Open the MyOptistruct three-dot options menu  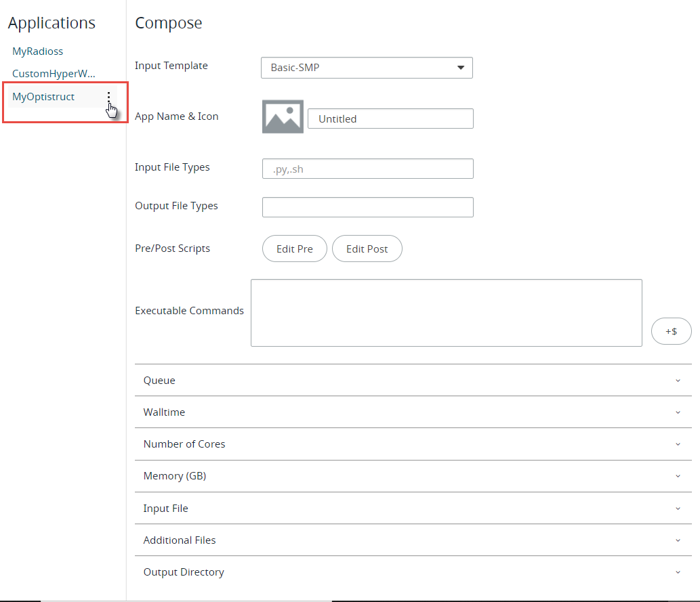pos(108,97)
